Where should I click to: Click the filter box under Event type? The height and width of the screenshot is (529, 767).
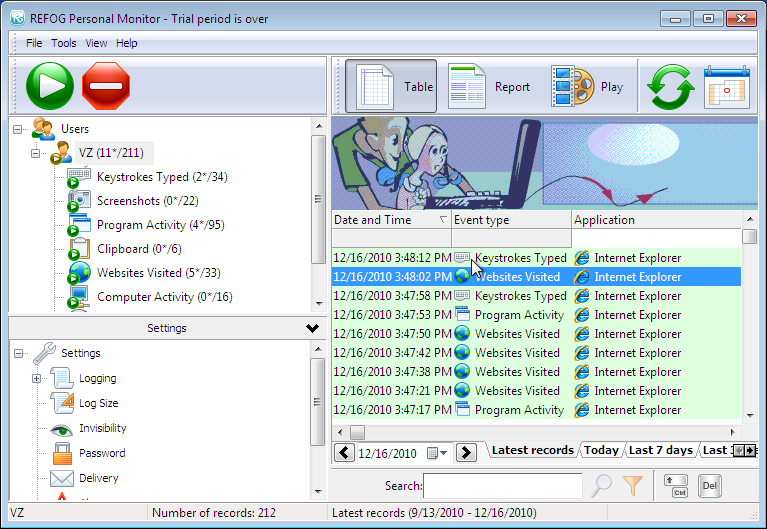(x=511, y=238)
